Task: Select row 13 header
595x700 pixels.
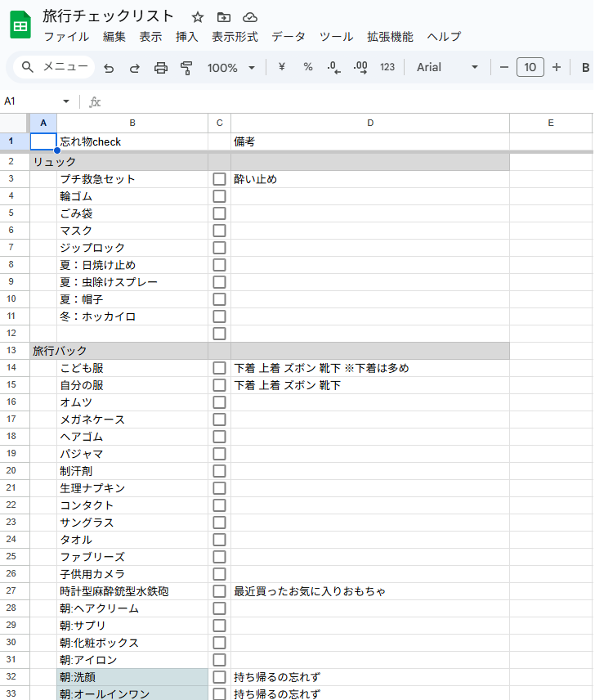Action: tap(15, 351)
